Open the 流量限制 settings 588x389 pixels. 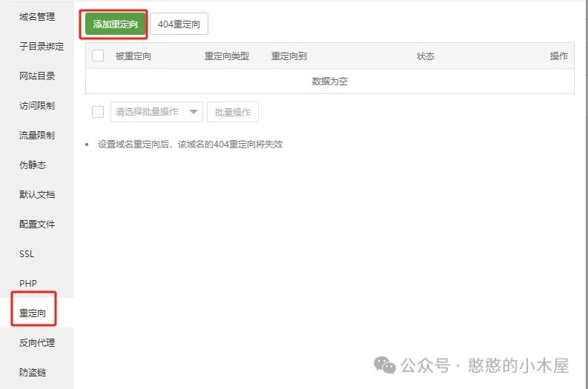pyautogui.click(x=37, y=135)
